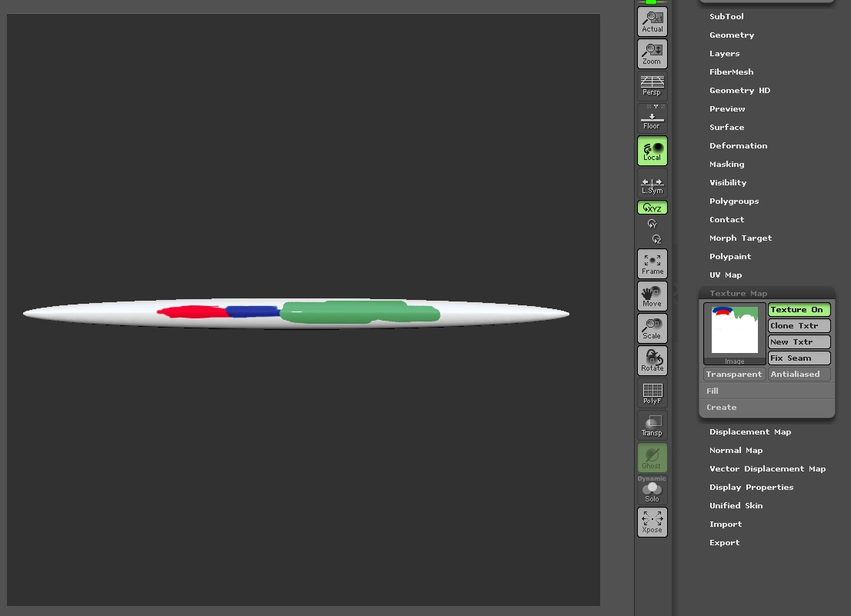Expand the FiberMesh section
The image size is (851, 616).
coord(731,72)
